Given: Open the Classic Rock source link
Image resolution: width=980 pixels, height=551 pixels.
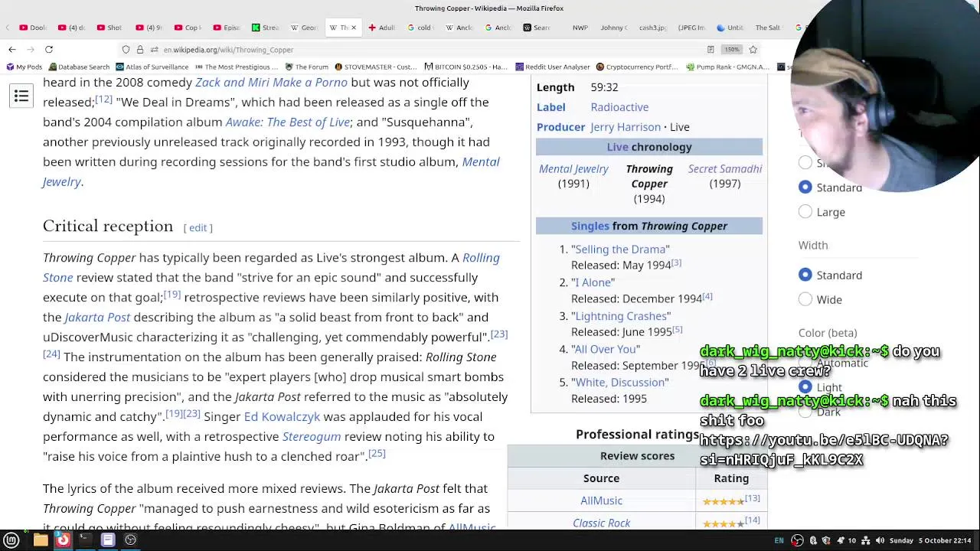Looking at the screenshot, I should click(601, 523).
